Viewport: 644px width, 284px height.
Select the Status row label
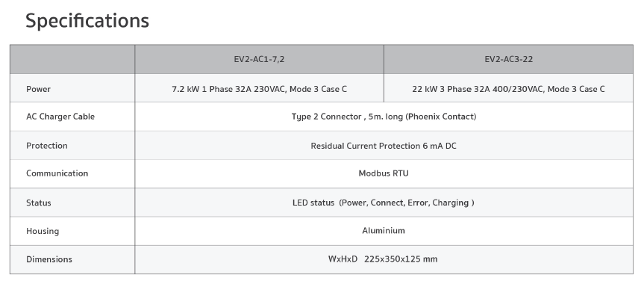39,203
